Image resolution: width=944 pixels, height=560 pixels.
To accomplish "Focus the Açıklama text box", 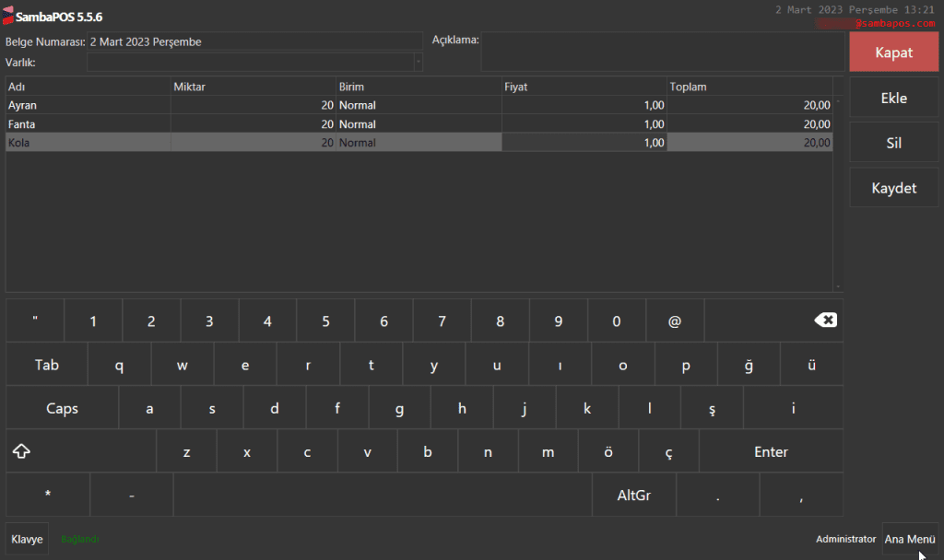I will pos(661,52).
